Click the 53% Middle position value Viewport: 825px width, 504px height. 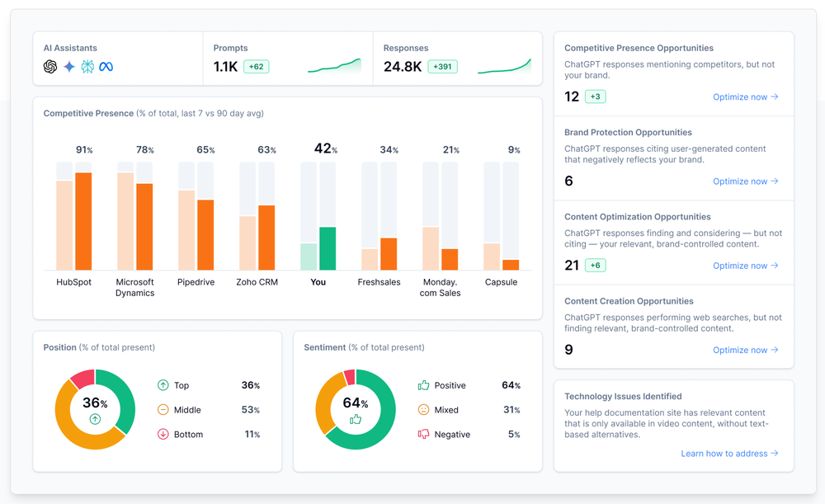pos(251,410)
